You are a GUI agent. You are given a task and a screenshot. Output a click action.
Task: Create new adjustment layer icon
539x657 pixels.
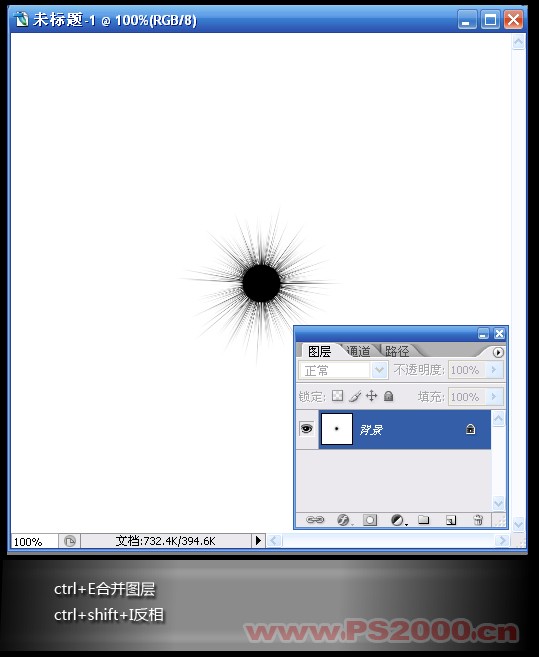(397, 520)
